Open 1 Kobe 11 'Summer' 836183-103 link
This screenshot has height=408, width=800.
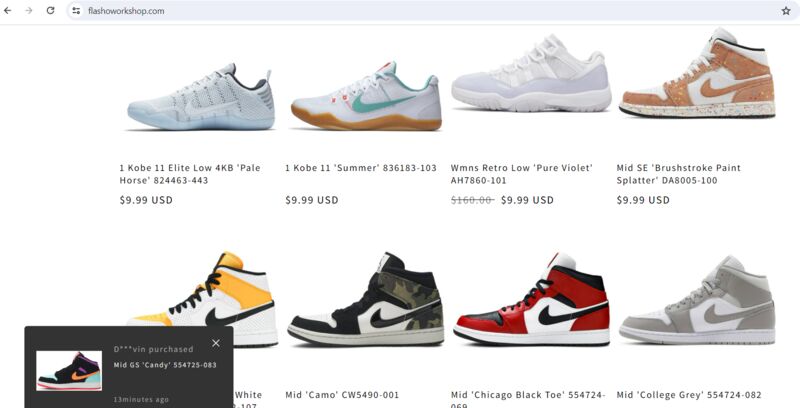[x=361, y=168]
